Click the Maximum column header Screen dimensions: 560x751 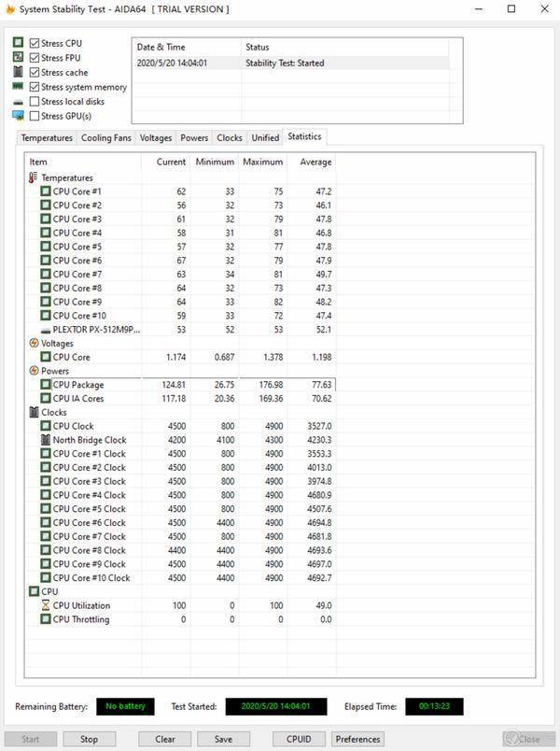pyautogui.click(x=263, y=162)
